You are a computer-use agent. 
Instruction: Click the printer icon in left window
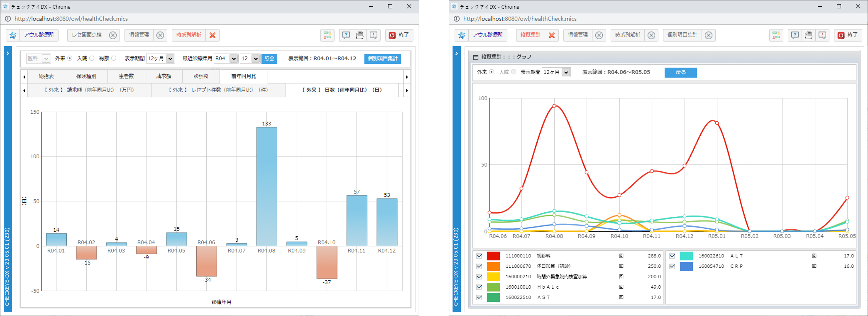point(359,35)
